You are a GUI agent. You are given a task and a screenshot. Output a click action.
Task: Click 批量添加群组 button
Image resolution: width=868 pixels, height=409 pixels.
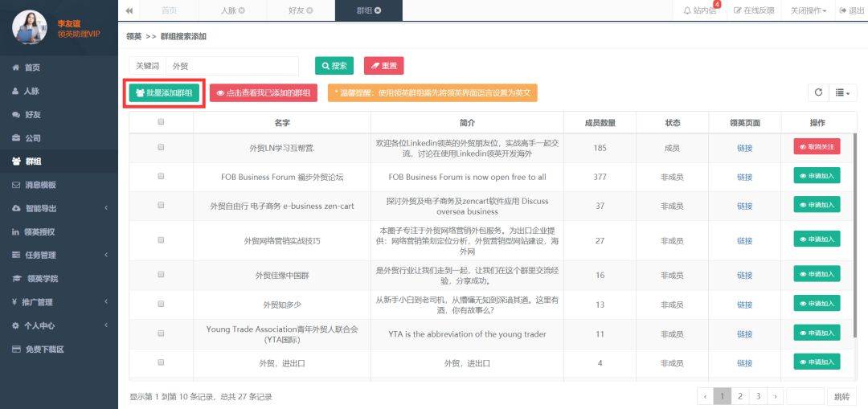tap(164, 93)
